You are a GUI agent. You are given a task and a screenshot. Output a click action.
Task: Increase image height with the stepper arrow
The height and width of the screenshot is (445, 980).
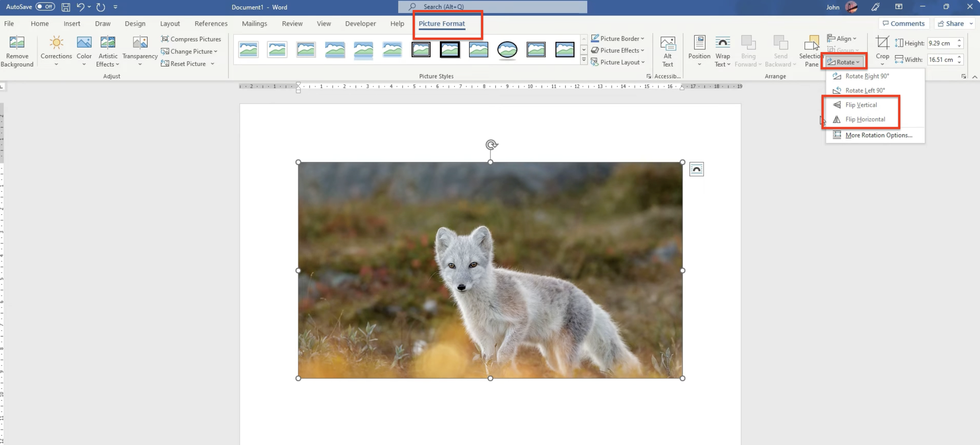click(960, 40)
